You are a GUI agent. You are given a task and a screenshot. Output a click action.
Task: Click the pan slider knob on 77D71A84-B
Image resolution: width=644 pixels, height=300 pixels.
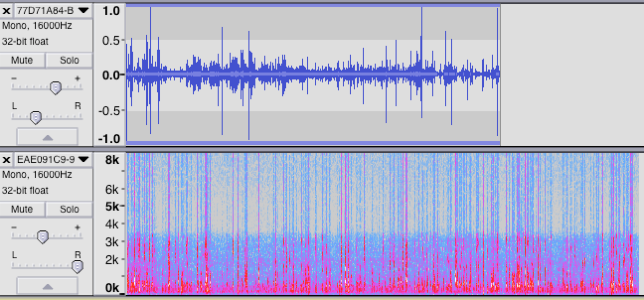[x=35, y=118]
